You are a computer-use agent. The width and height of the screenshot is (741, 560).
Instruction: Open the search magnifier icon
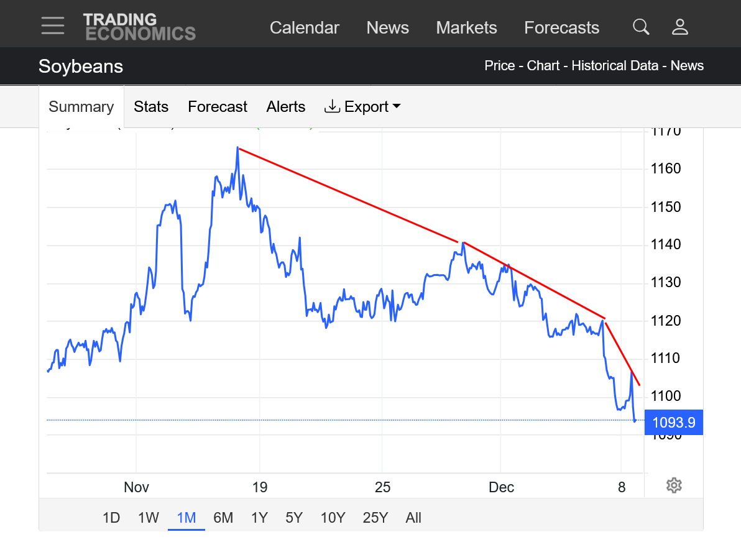[641, 27]
